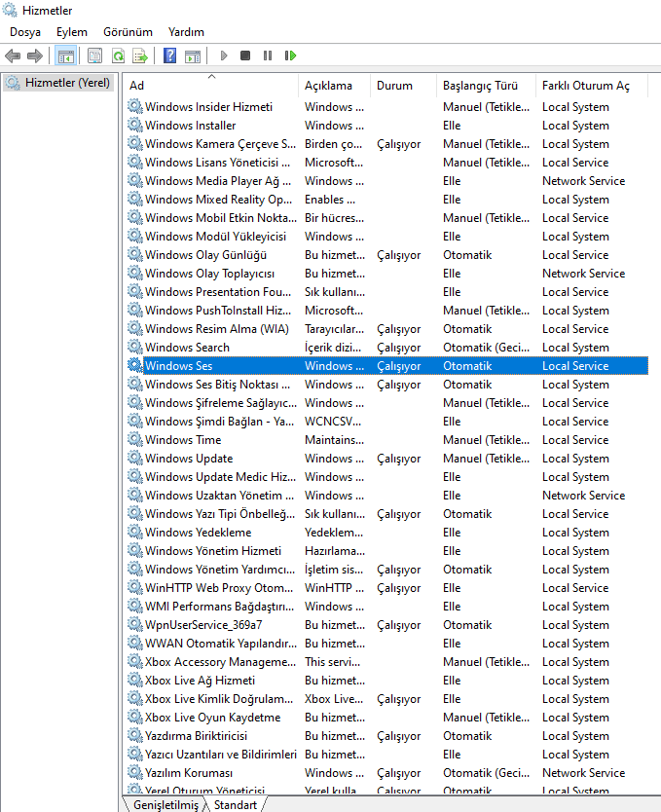Click the gear icon beside Windows Olay Günlüğü

[135, 254]
